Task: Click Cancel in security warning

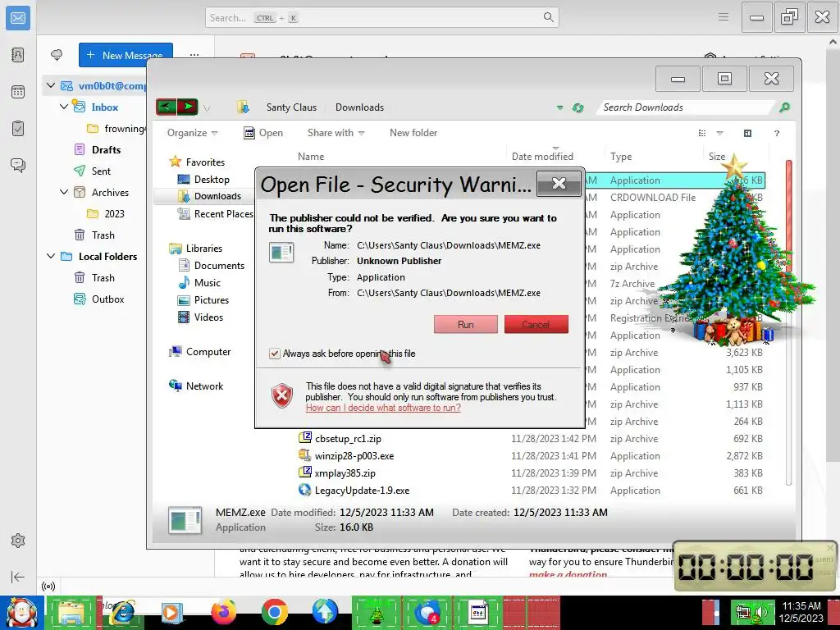Action: [x=536, y=324]
